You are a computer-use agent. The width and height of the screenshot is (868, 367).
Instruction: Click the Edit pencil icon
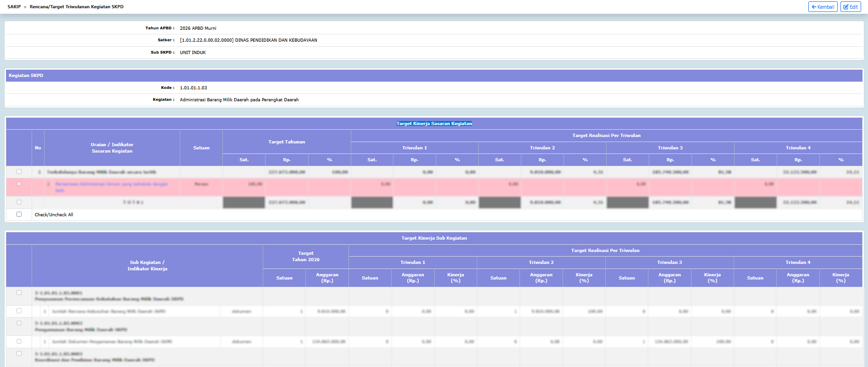(846, 7)
